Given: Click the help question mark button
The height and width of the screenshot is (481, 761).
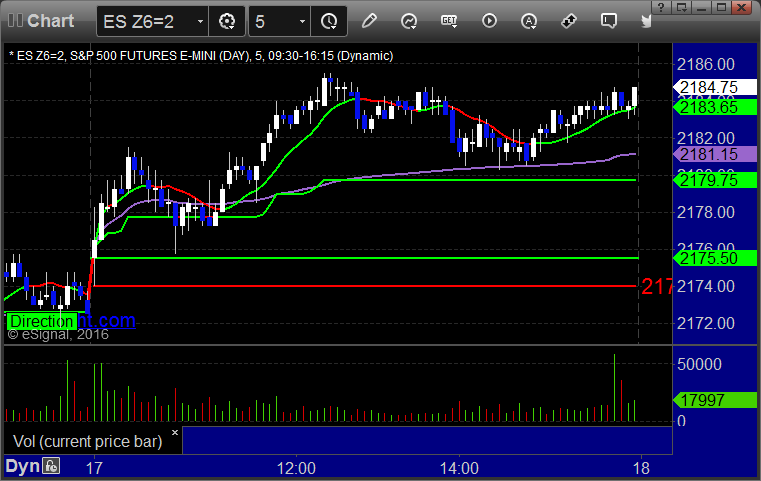Looking at the screenshot, I should [x=661, y=7].
